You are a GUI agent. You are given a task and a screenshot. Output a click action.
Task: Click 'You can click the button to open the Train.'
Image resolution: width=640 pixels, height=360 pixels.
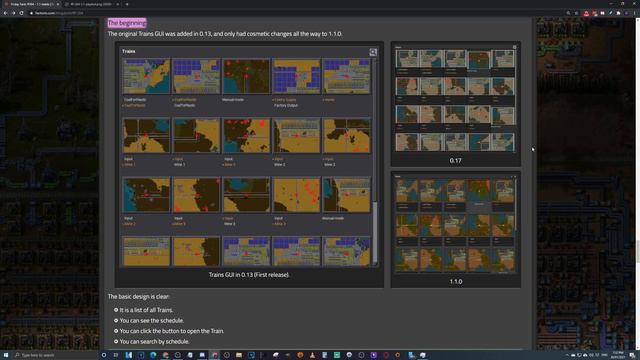click(x=172, y=331)
